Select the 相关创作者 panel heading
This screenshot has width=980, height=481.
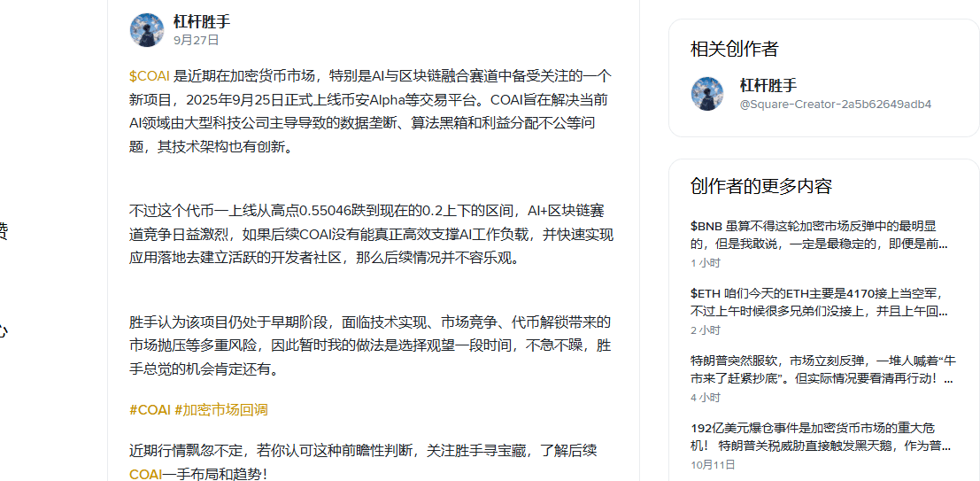[735, 49]
